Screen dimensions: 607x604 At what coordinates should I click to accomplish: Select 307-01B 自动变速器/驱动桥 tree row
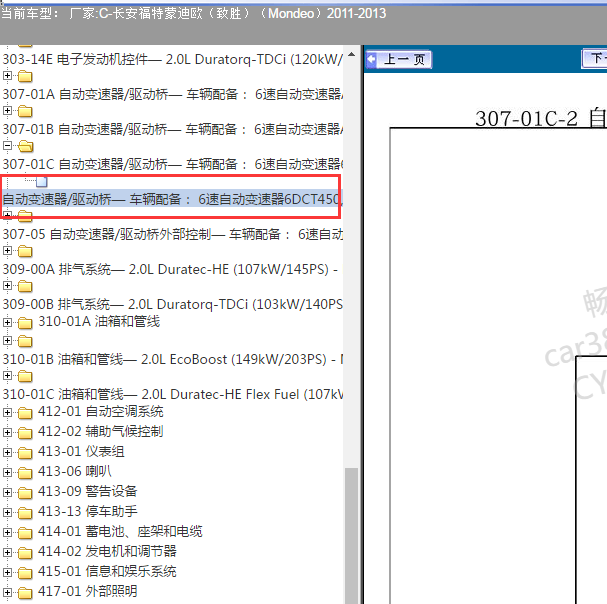pos(172,129)
